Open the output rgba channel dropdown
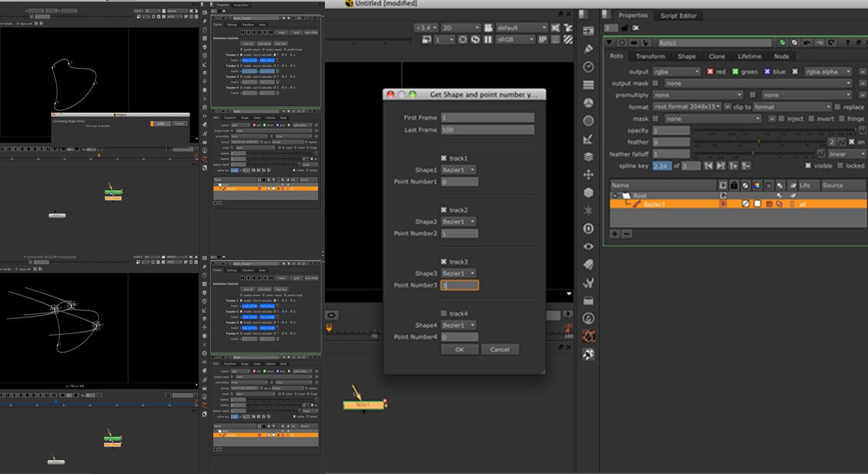The image size is (868, 474). coord(676,71)
